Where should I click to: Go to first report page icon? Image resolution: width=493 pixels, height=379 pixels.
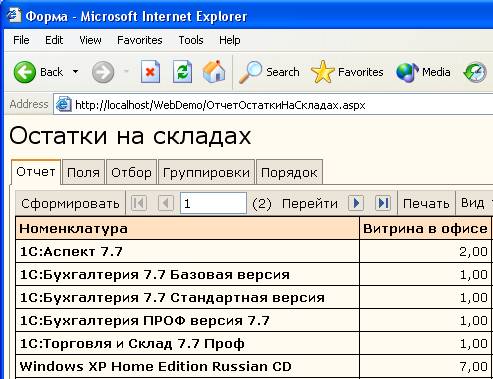click(139, 203)
